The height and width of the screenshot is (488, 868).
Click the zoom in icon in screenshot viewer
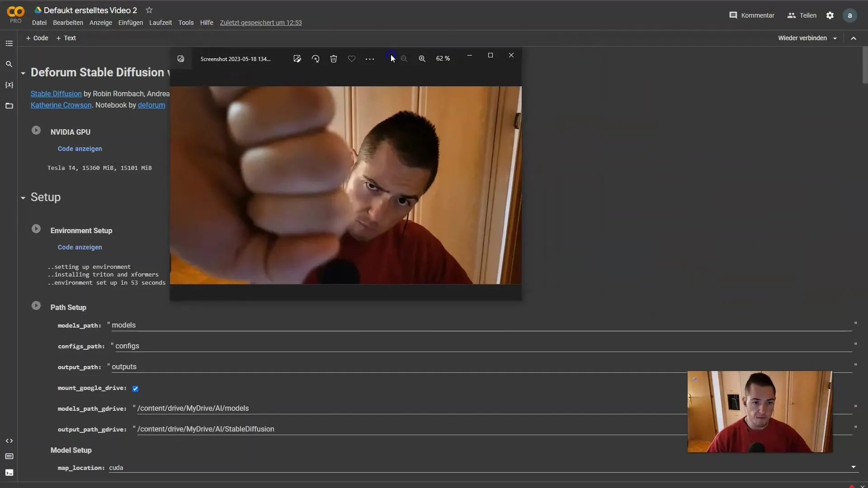[x=422, y=58]
